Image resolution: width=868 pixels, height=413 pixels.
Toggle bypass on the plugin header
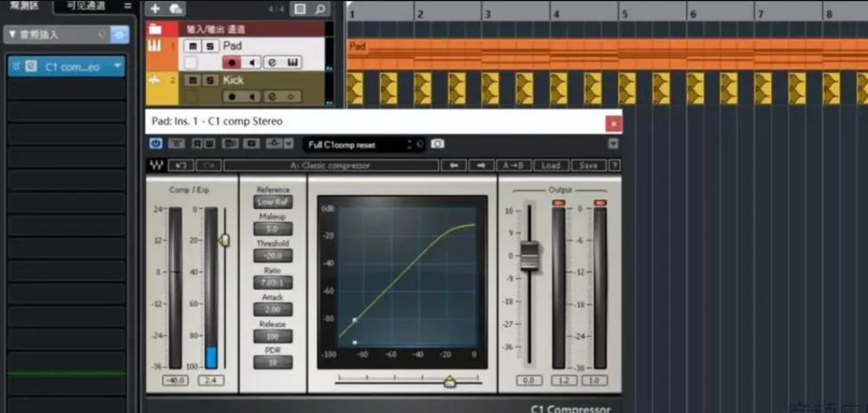[x=176, y=143]
